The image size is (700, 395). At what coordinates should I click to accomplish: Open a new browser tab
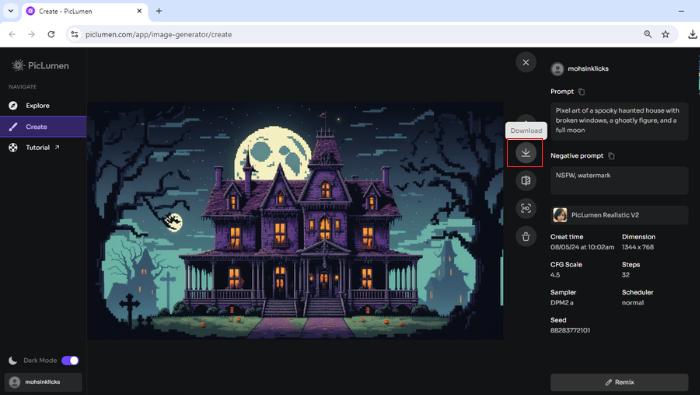click(x=159, y=11)
